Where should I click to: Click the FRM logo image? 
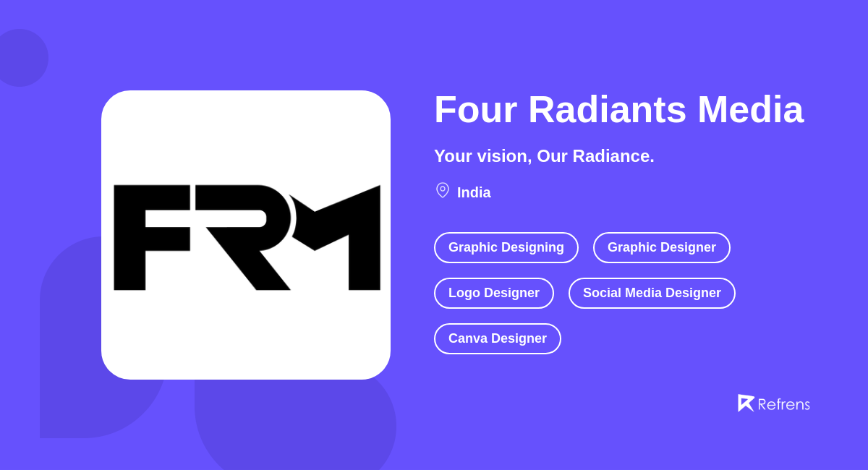pos(246,234)
